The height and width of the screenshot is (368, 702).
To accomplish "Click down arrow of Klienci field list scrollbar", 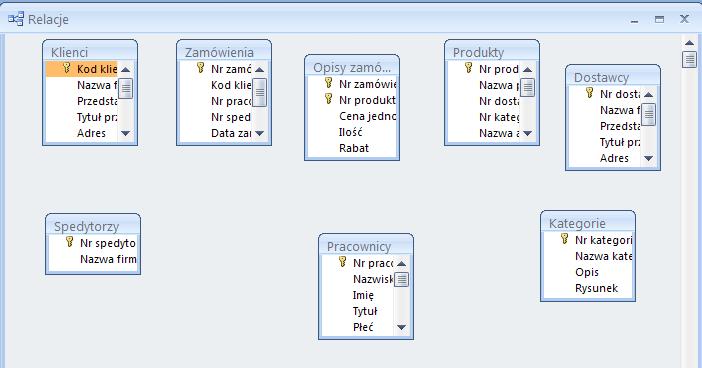I will (125, 133).
